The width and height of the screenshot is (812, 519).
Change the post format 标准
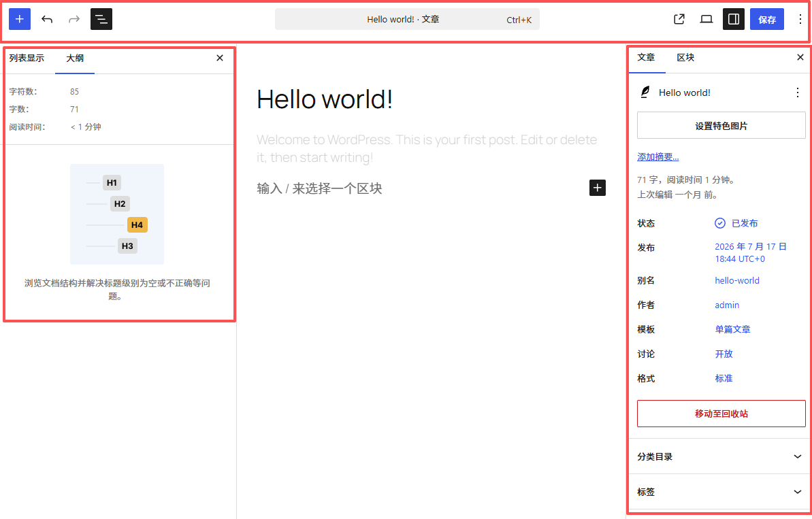[x=724, y=378]
